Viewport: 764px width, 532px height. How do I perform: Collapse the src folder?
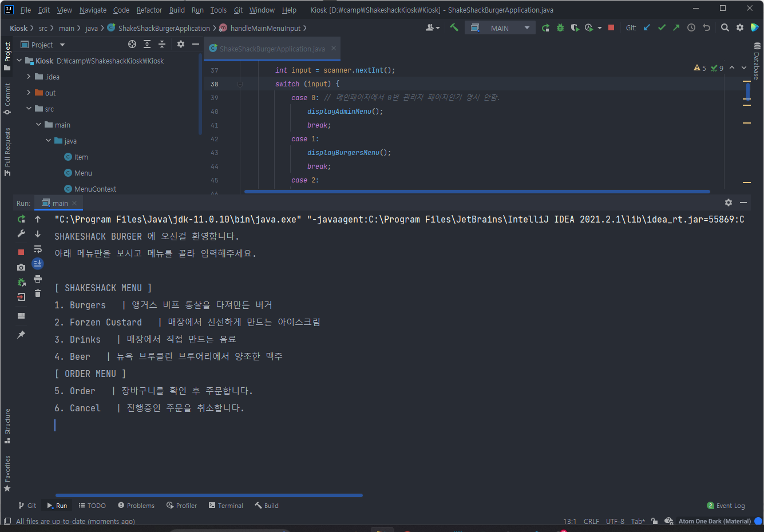coord(29,109)
